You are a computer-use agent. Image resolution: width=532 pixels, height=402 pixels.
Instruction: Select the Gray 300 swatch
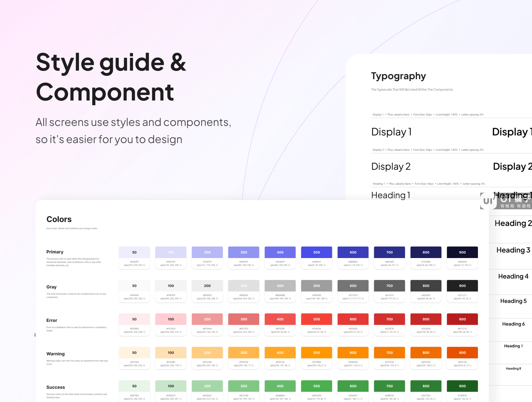pyautogui.click(x=244, y=291)
